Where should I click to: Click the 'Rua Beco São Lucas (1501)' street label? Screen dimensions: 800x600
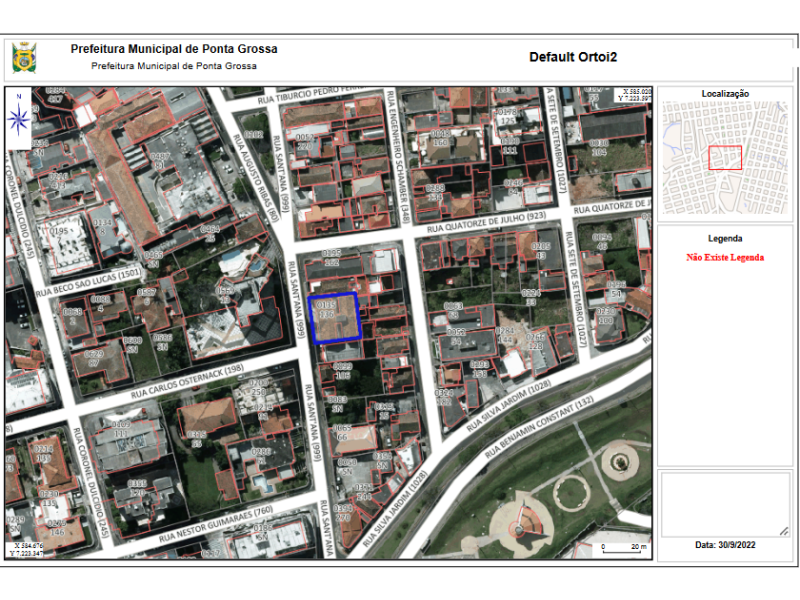[88, 283]
